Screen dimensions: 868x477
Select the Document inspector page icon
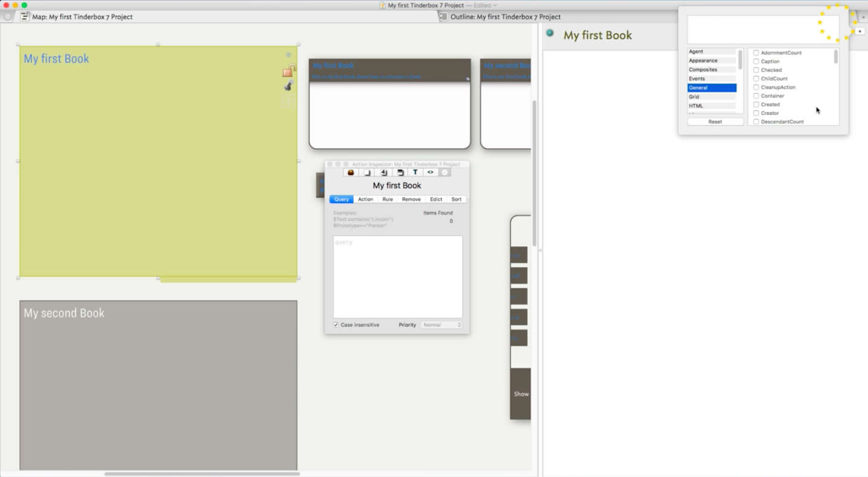click(367, 172)
